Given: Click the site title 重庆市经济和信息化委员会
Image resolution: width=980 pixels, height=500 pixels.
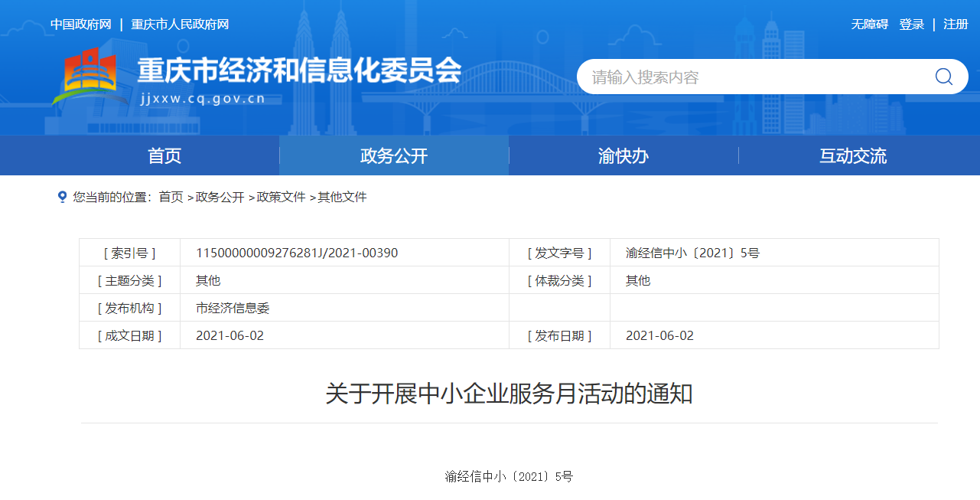Looking at the screenshot, I should pos(299,71).
